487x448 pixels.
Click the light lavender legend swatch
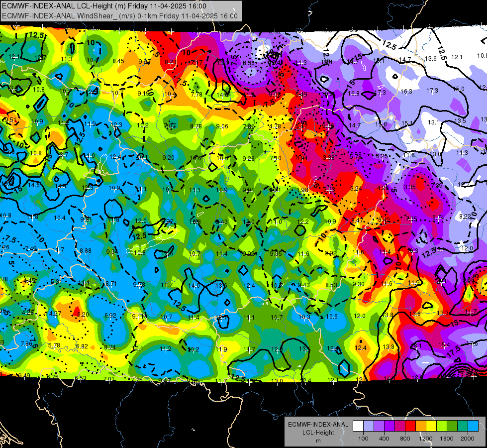(x=369, y=426)
